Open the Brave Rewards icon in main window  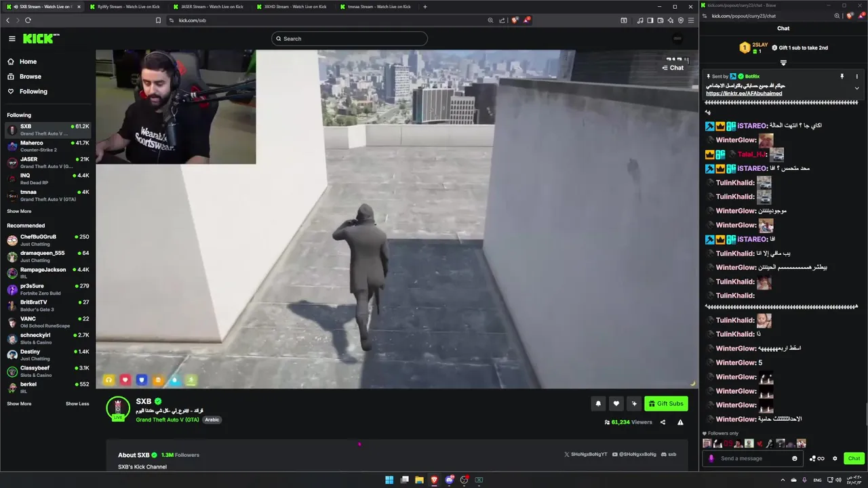point(526,20)
